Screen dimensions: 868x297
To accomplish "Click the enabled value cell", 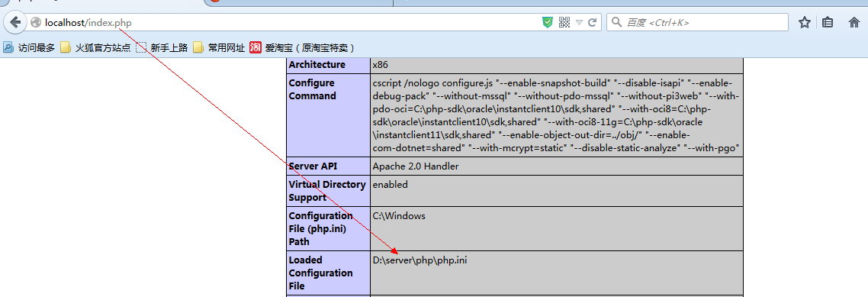I will coord(556,191).
